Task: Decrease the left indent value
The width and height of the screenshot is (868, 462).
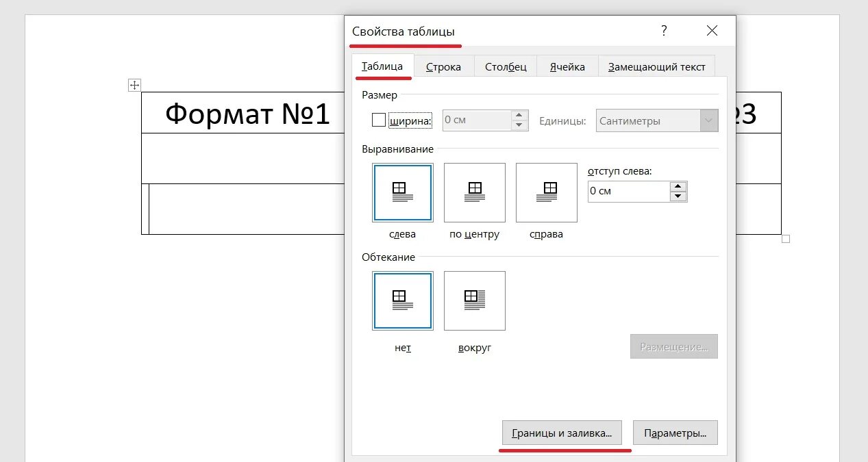Action: pyautogui.click(x=678, y=196)
